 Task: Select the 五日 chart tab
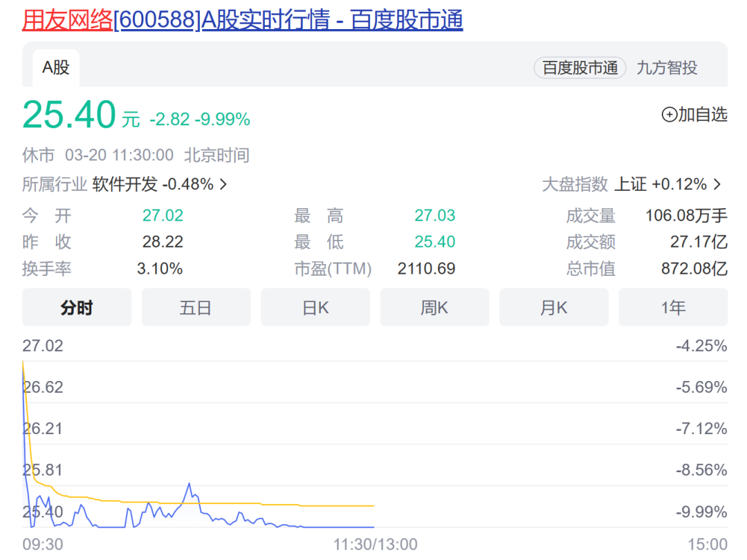pyautogui.click(x=196, y=308)
